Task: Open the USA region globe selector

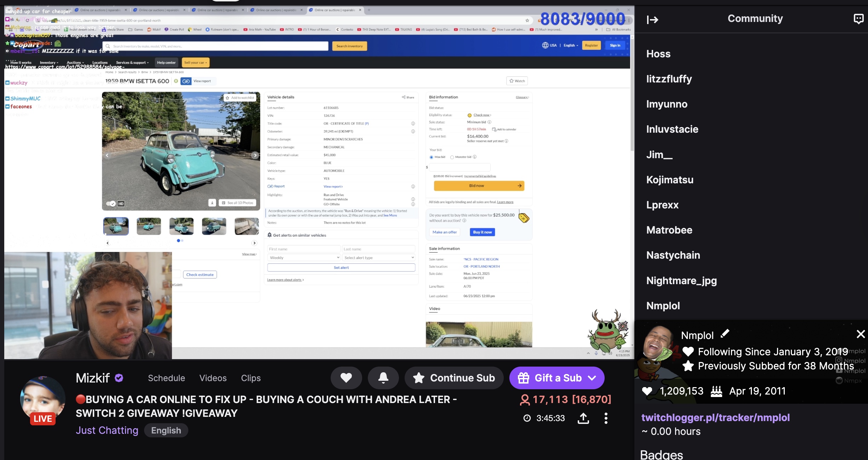Action: coord(549,45)
